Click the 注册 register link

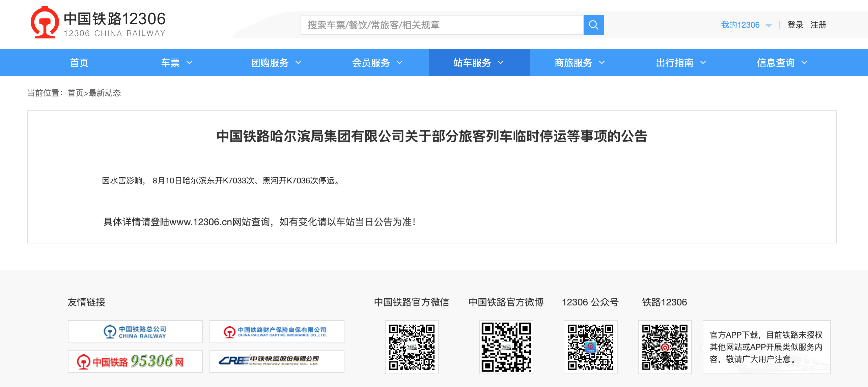[818, 25]
